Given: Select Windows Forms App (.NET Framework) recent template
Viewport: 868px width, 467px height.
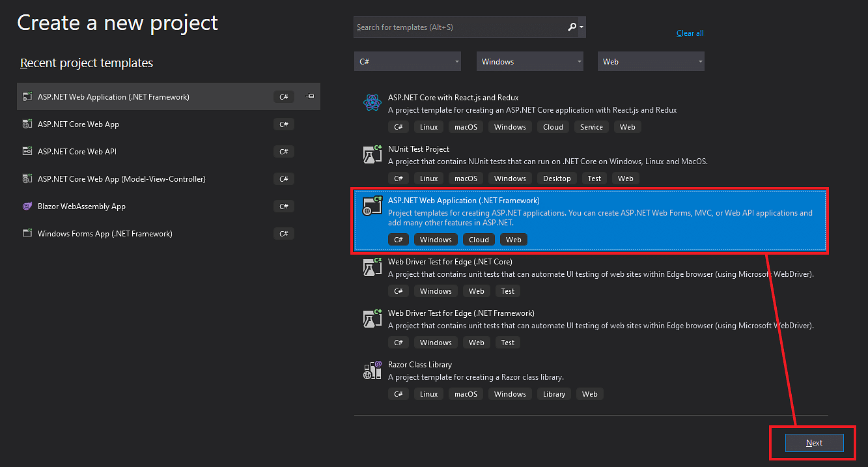Looking at the screenshot, I should [169, 234].
